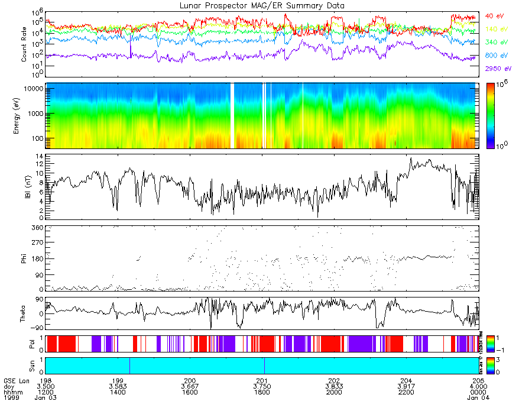Click the energy spectrogram color bar
This screenshot has height=414, width=532.
point(490,116)
